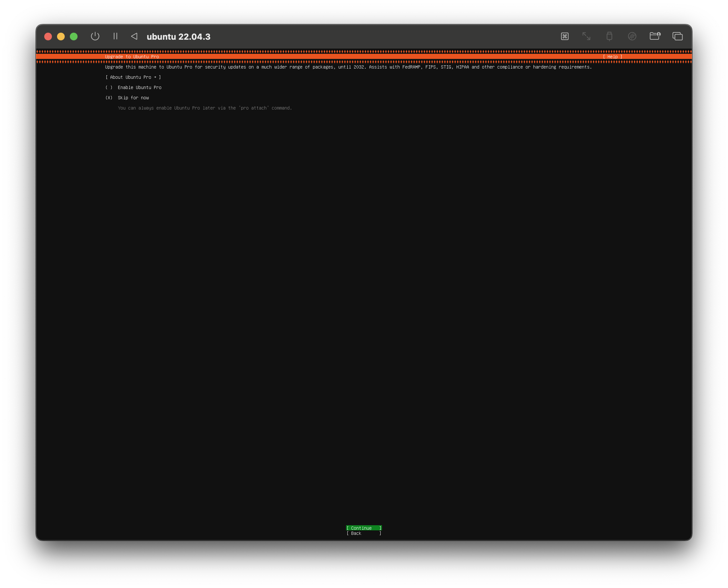Maximize the VM window with green button
This screenshot has height=588, width=728.
(x=74, y=37)
